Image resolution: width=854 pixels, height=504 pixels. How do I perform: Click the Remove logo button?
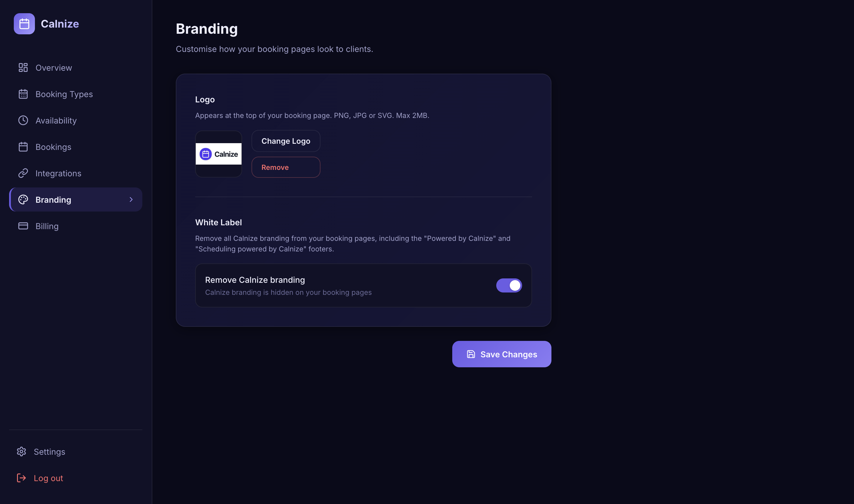(x=286, y=167)
